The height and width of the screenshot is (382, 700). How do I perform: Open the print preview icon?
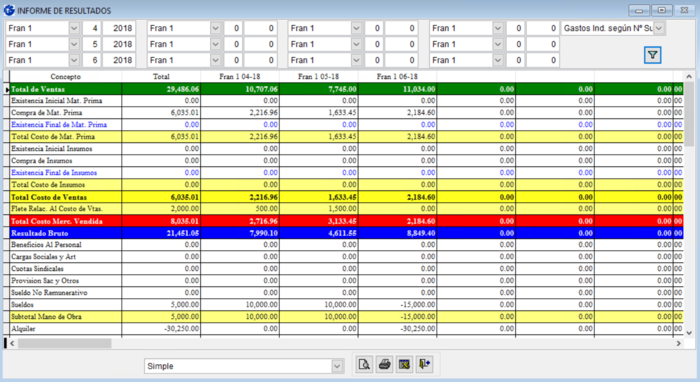(364, 365)
